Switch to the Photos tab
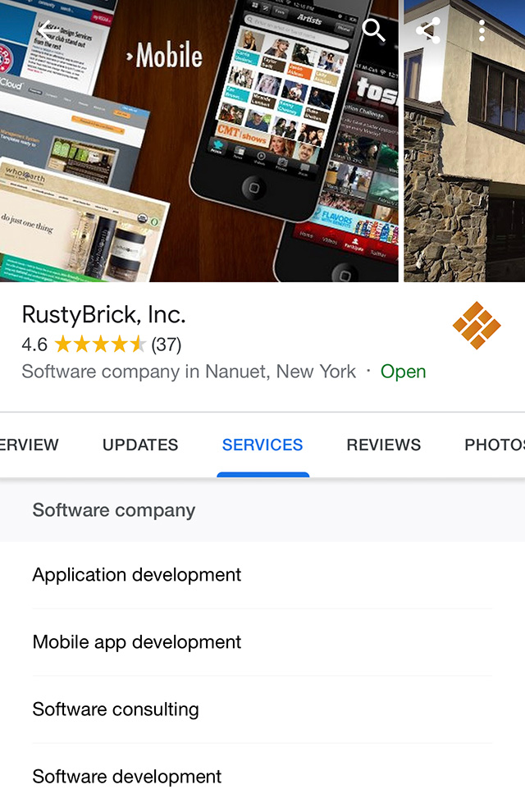525x812 pixels. coord(495,445)
